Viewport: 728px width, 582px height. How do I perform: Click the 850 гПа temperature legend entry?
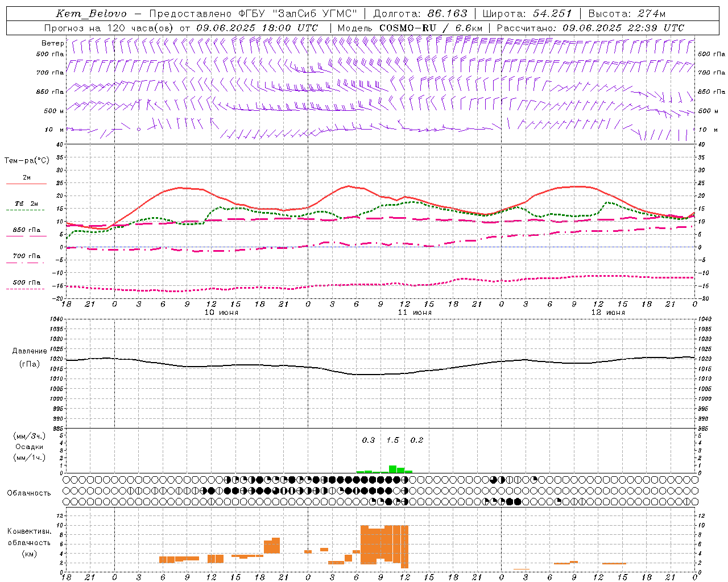click(26, 230)
